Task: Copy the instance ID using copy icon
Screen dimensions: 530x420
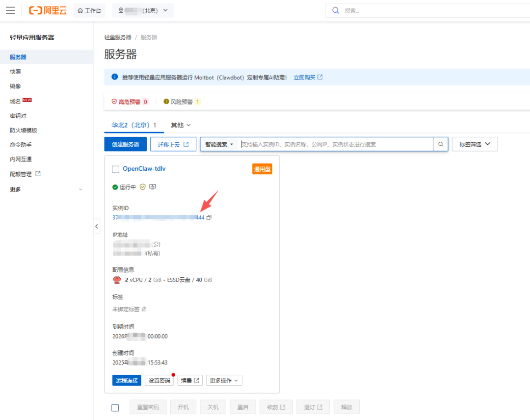Action: pos(209,217)
